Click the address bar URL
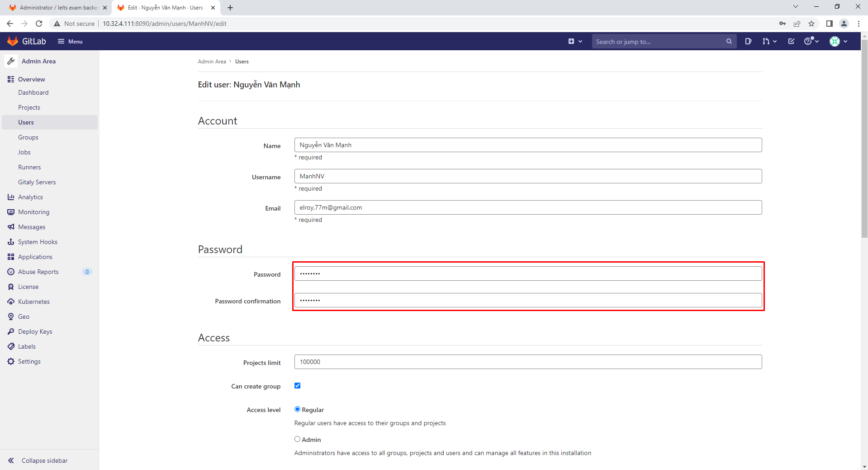This screenshot has width=868, height=470. [165, 24]
